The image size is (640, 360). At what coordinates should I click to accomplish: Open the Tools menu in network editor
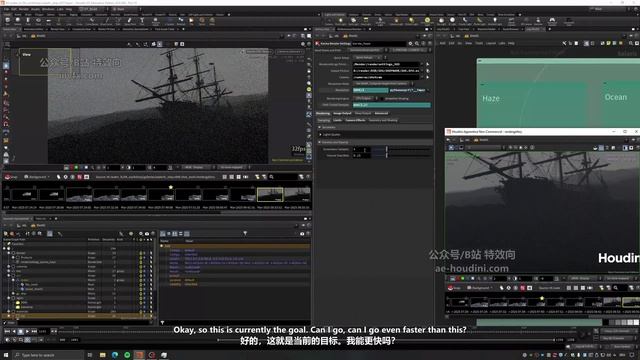pos(479,43)
